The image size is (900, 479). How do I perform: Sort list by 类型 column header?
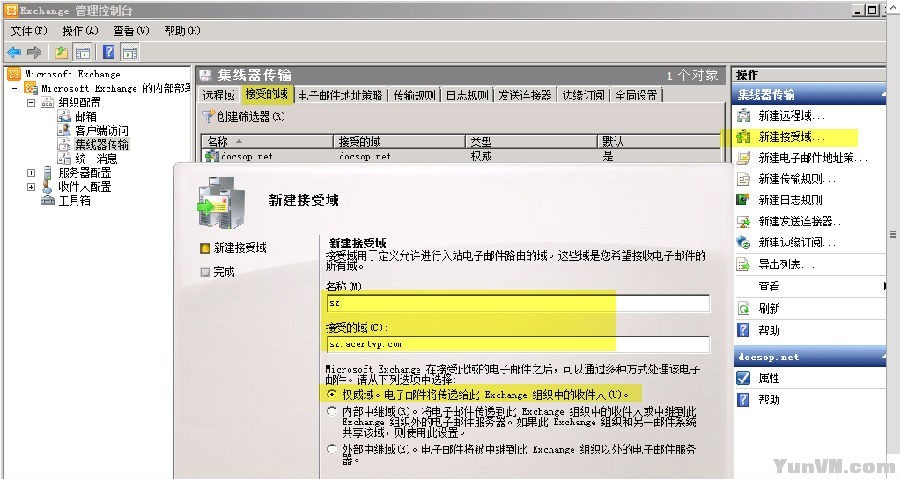coord(531,141)
